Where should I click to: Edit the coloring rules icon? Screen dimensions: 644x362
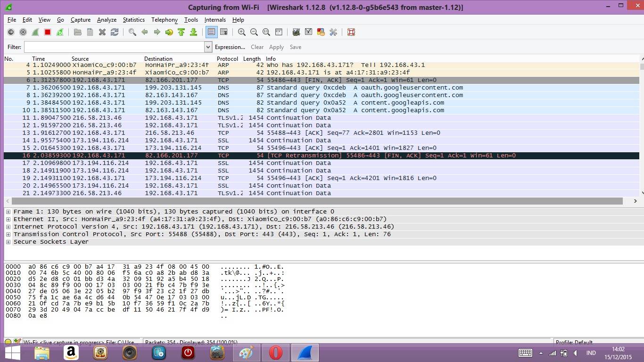[x=321, y=32]
